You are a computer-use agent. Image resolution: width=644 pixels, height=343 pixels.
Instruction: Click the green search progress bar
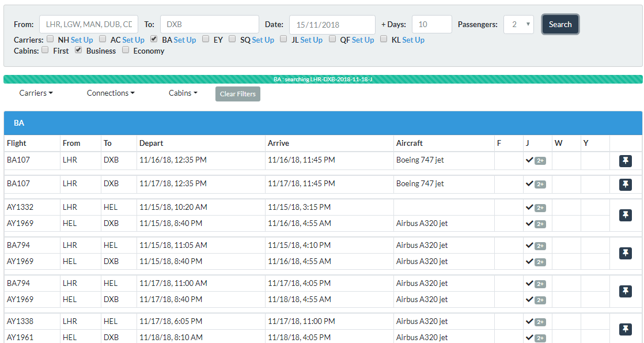[x=323, y=79]
